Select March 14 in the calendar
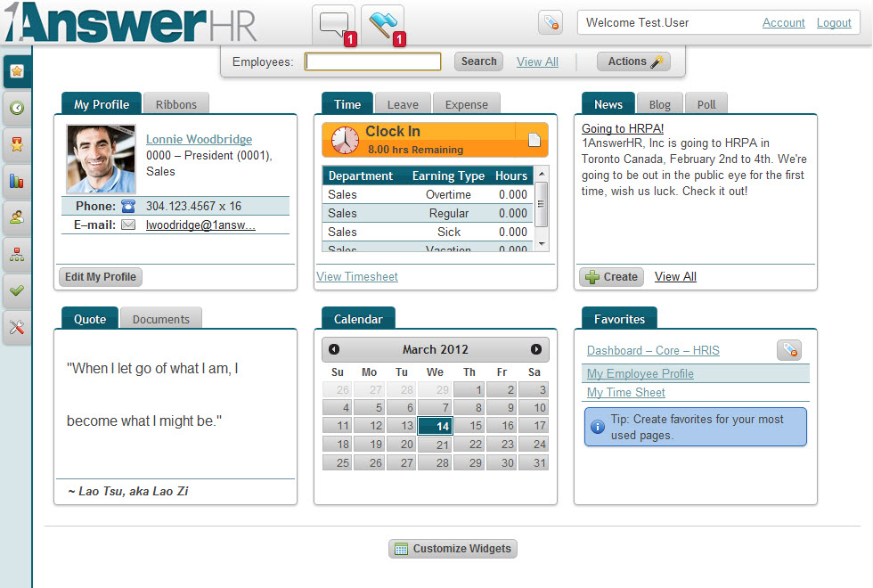The image size is (873, 588). point(436,426)
